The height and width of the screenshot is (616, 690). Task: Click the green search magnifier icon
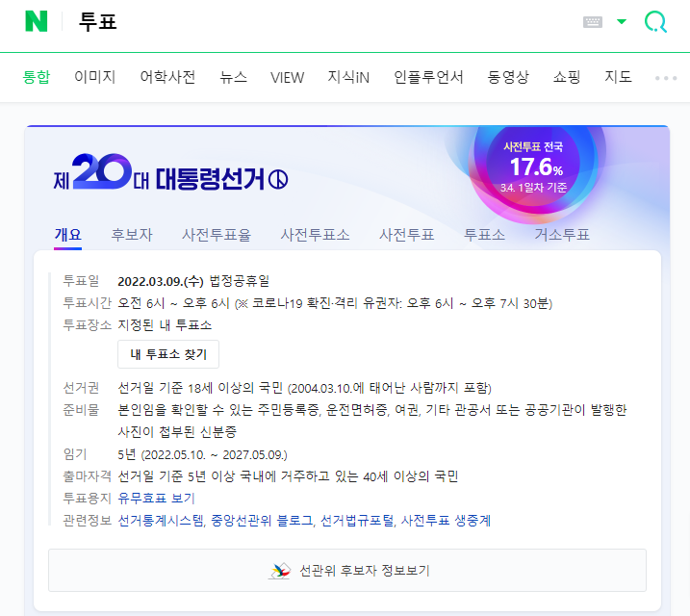655,21
